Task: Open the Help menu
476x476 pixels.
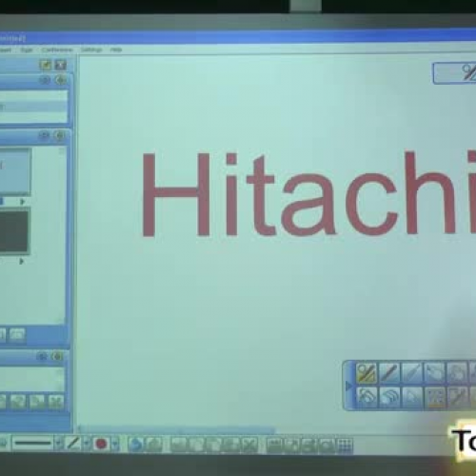Action: [116, 50]
